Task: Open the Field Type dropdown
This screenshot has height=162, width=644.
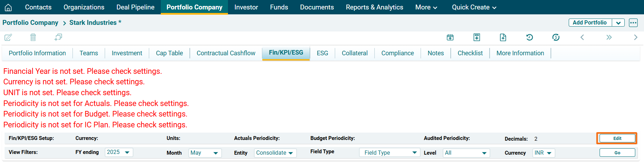Action: pyautogui.click(x=389, y=153)
